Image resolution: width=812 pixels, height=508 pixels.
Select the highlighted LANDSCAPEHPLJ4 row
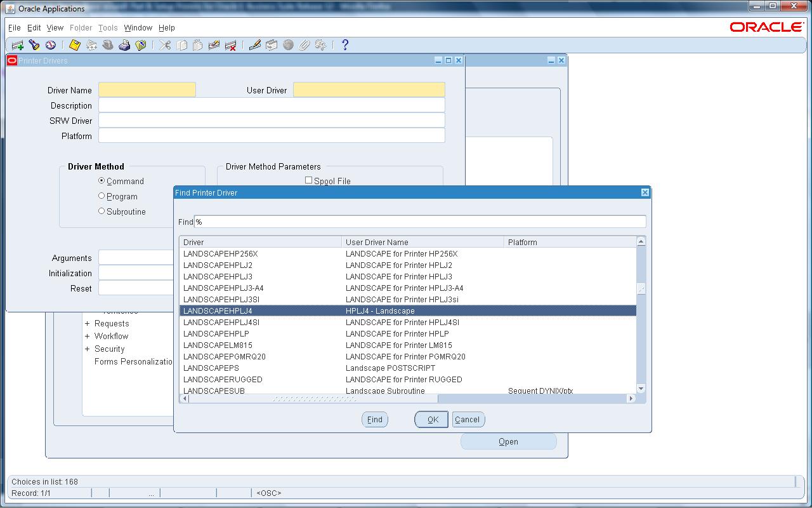click(409, 311)
